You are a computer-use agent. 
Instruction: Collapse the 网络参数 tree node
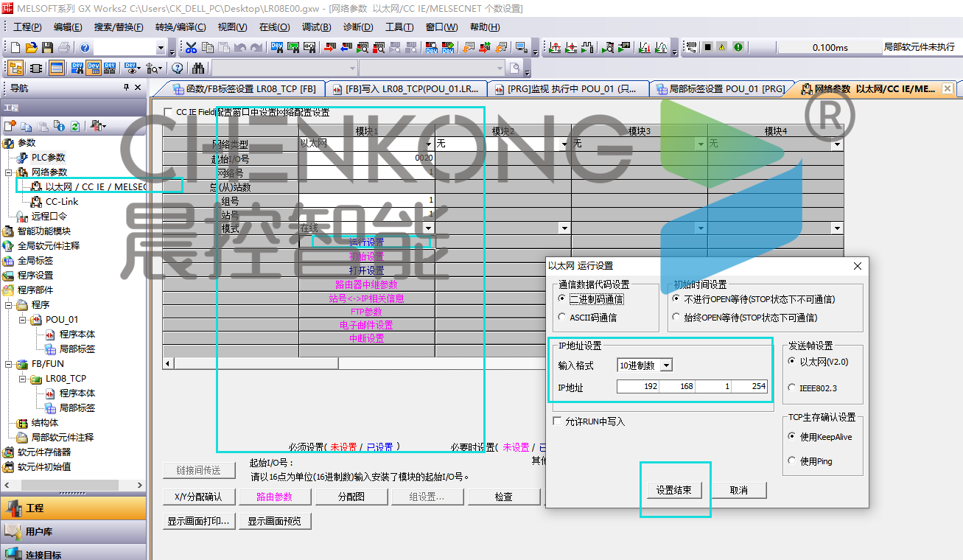[x=9, y=172]
